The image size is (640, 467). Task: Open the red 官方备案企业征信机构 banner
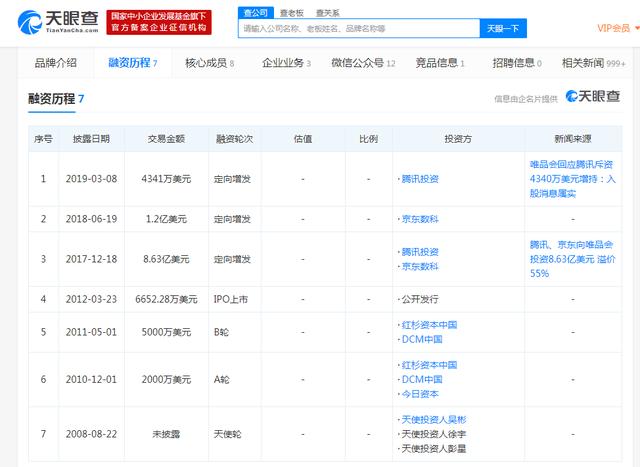159,22
